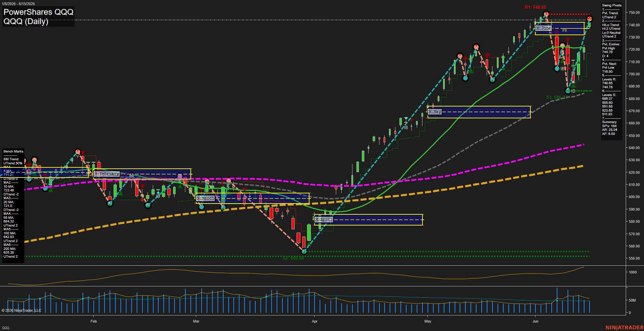
Task: Click the green "S1: 686.37" support label
Action: point(557,97)
